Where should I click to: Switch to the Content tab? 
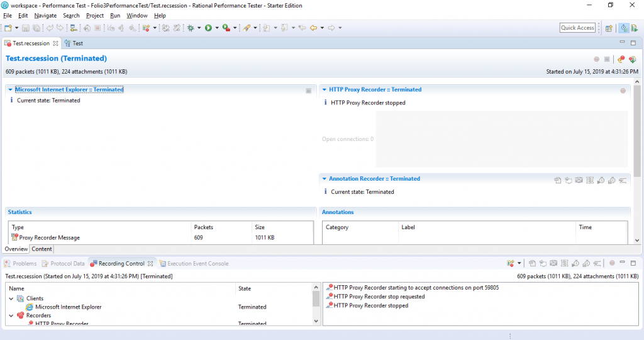tap(42, 249)
